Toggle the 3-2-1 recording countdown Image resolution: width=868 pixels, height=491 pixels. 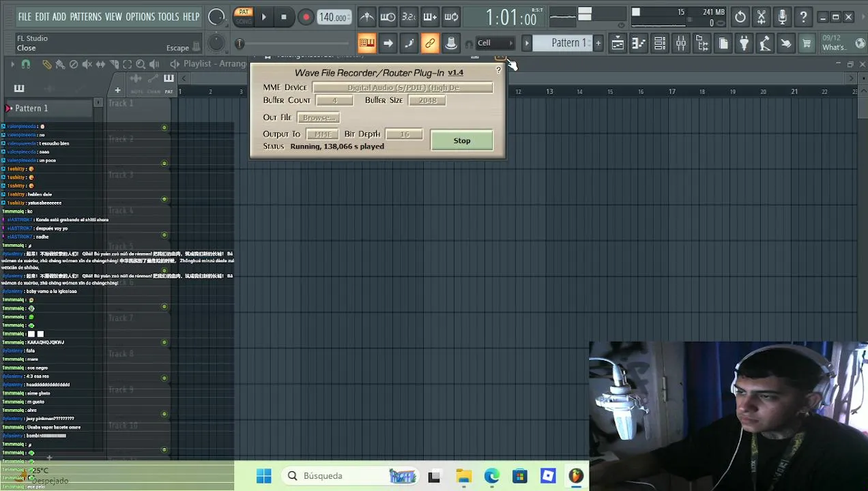[x=409, y=17]
